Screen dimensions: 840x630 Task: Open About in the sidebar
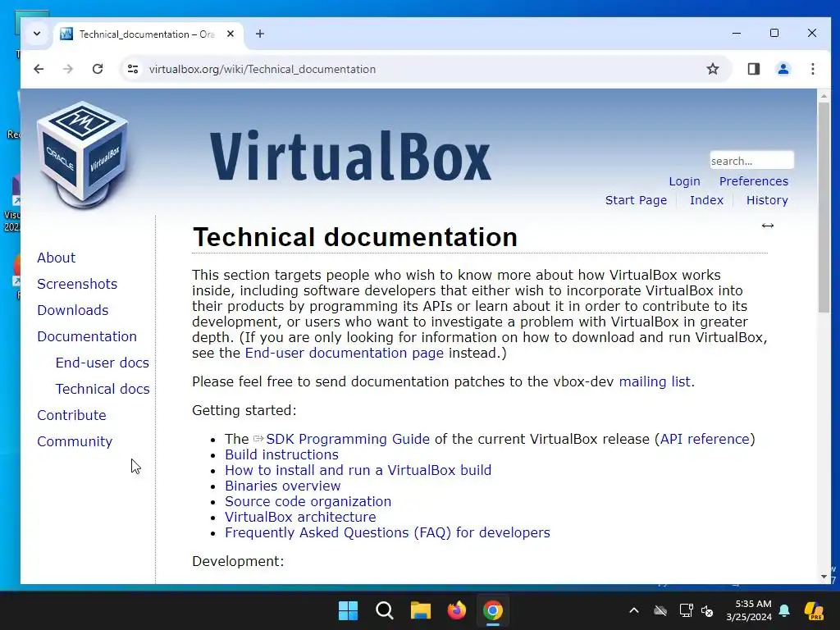coord(57,258)
